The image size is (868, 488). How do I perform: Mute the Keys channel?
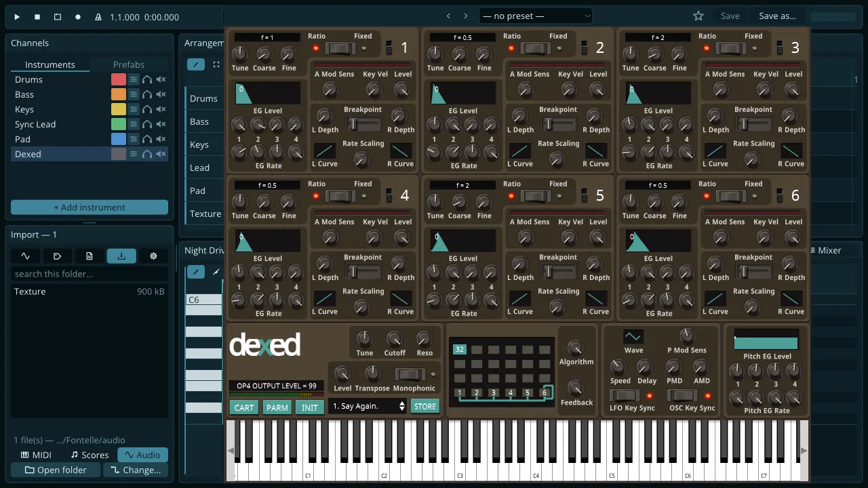click(x=161, y=109)
